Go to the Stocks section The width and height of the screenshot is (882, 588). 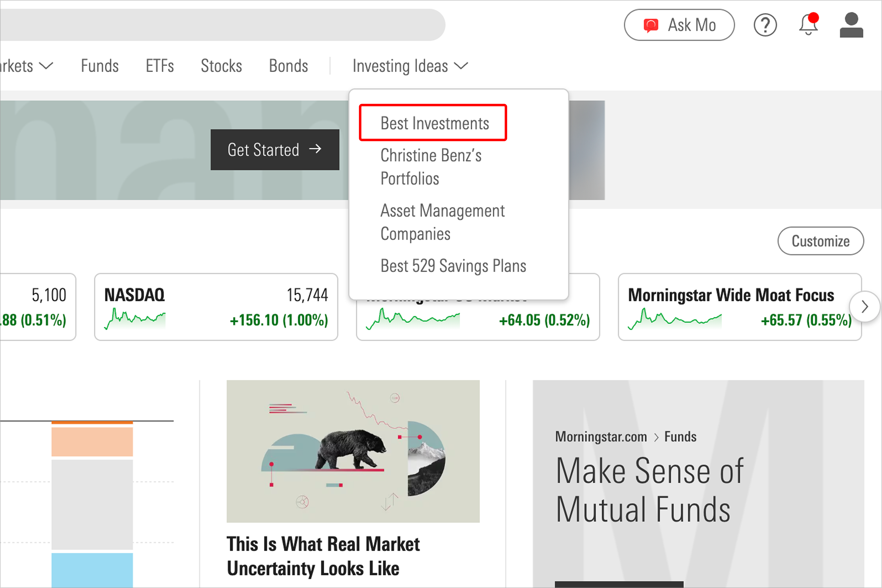[221, 66]
